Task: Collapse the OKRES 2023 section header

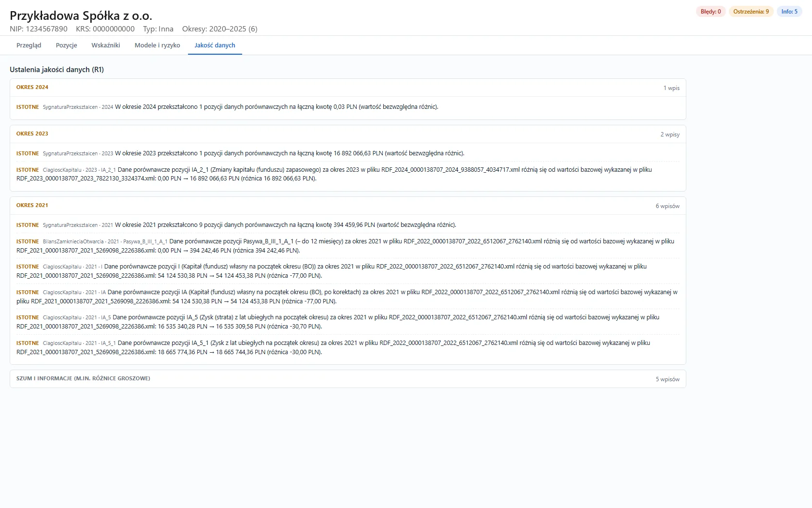Action: [348, 134]
